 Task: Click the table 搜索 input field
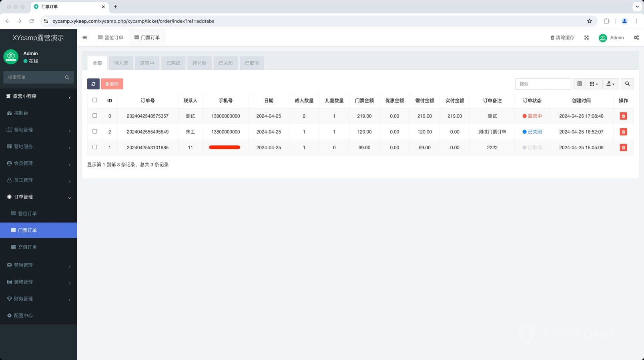point(542,84)
